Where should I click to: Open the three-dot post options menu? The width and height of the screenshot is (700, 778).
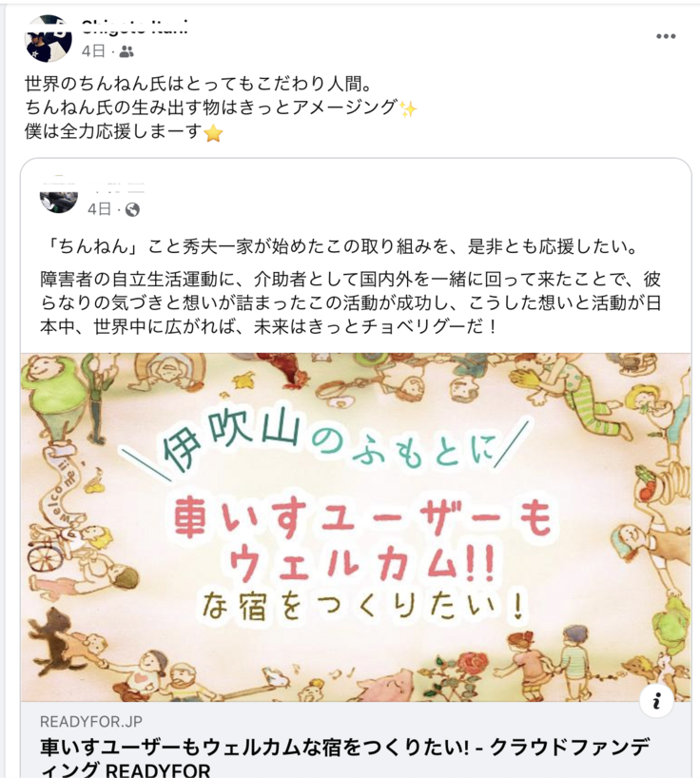665,36
